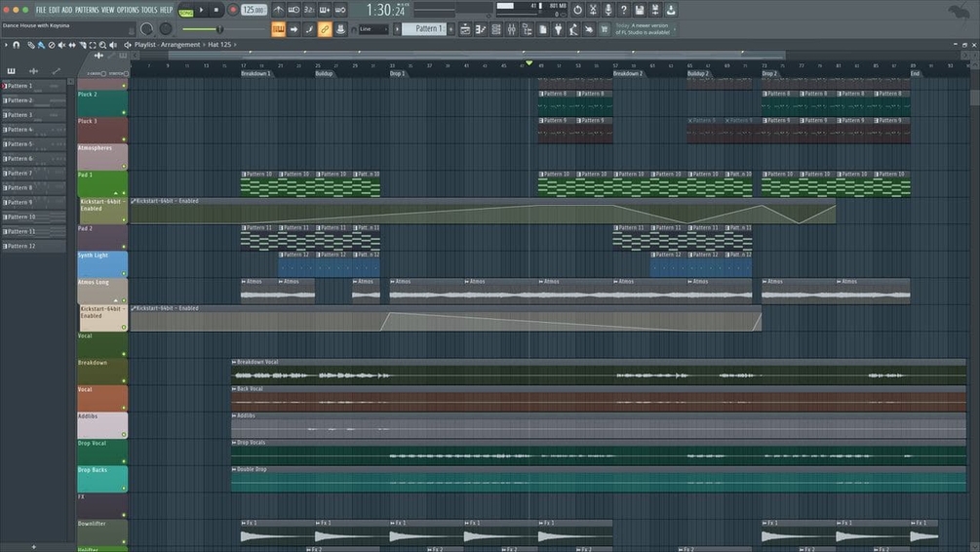Open the Mixer icon
This screenshot has height=552, width=980.
512,29
